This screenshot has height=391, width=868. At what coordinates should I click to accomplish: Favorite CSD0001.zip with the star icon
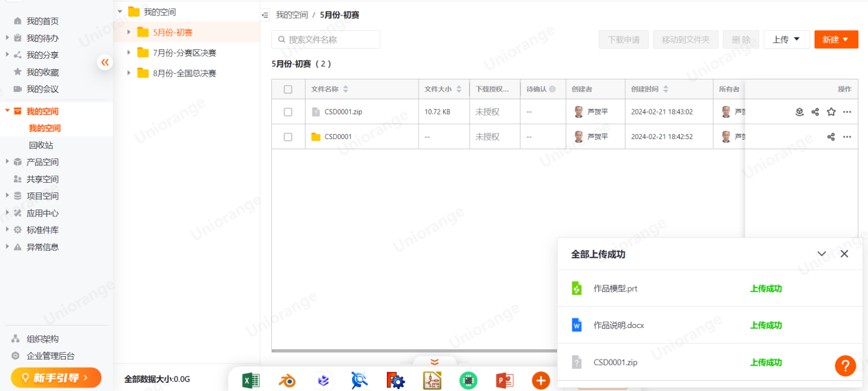click(831, 112)
